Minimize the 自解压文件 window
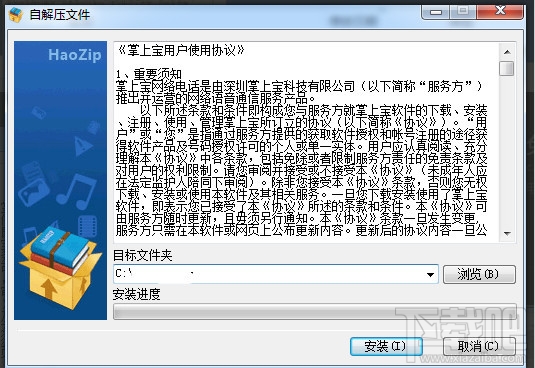535x368 pixels. pos(436,12)
